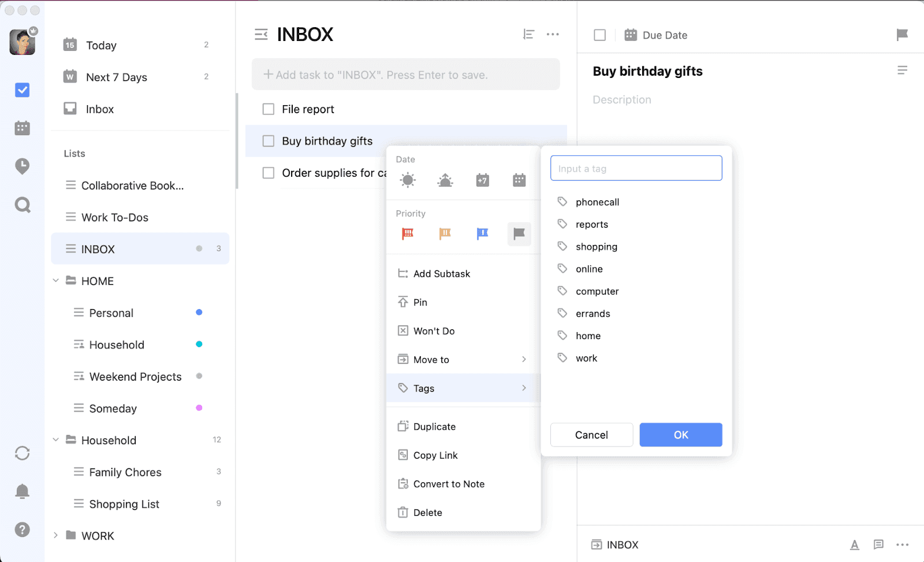The width and height of the screenshot is (924, 562).
Task: Open Search from the sidebar
Action: [x=22, y=205]
